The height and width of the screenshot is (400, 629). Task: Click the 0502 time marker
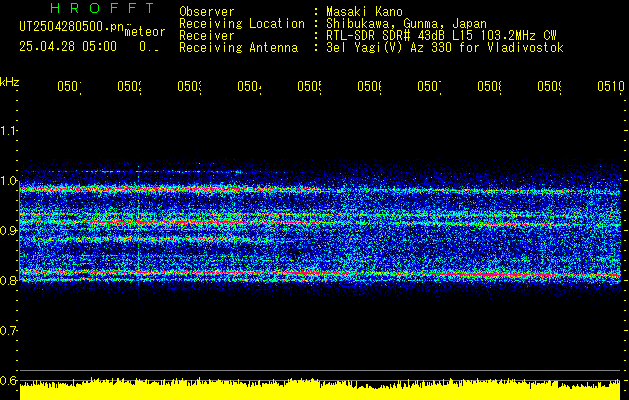(x=130, y=86)
